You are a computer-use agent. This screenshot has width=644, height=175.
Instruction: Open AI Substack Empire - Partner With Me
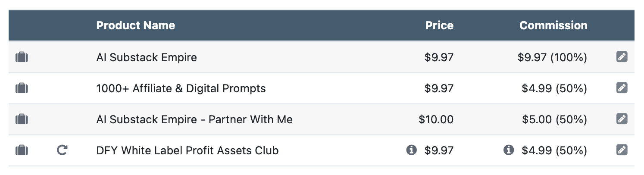coord(194,119)
